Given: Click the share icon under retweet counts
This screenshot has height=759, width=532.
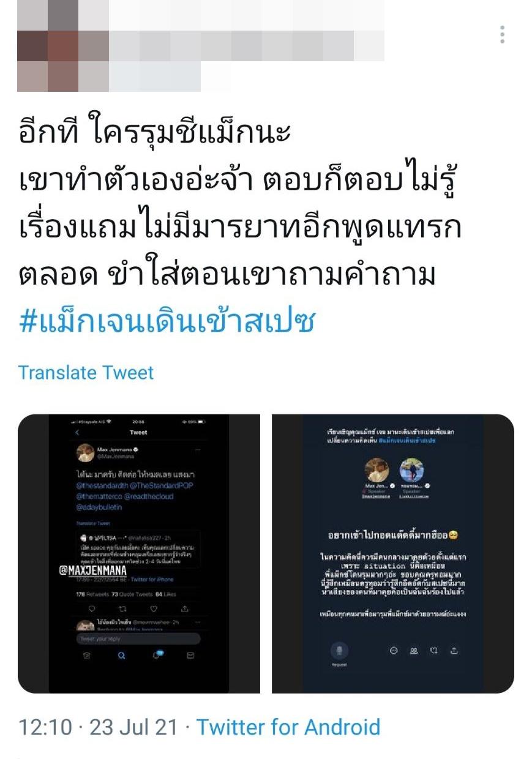Looking at the screenshot, I should pos(185,609).
